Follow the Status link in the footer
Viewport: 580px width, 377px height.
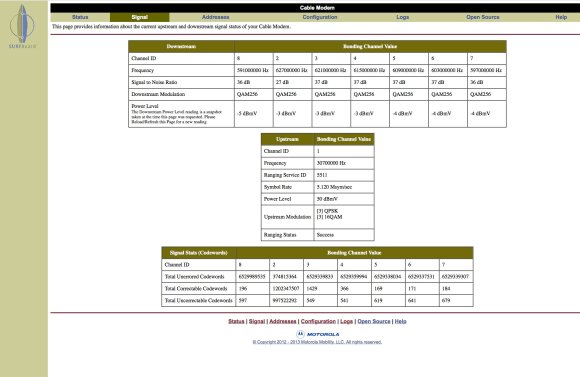[x=236, y=321]
